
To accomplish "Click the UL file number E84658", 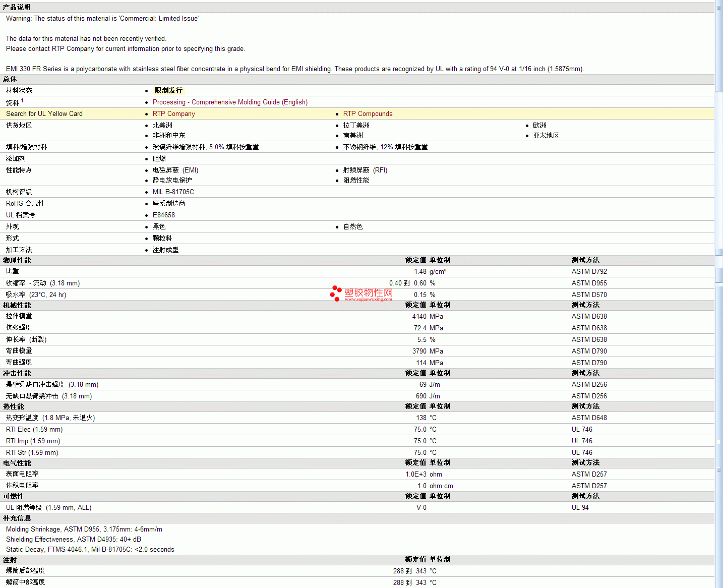I will (164, 215).
